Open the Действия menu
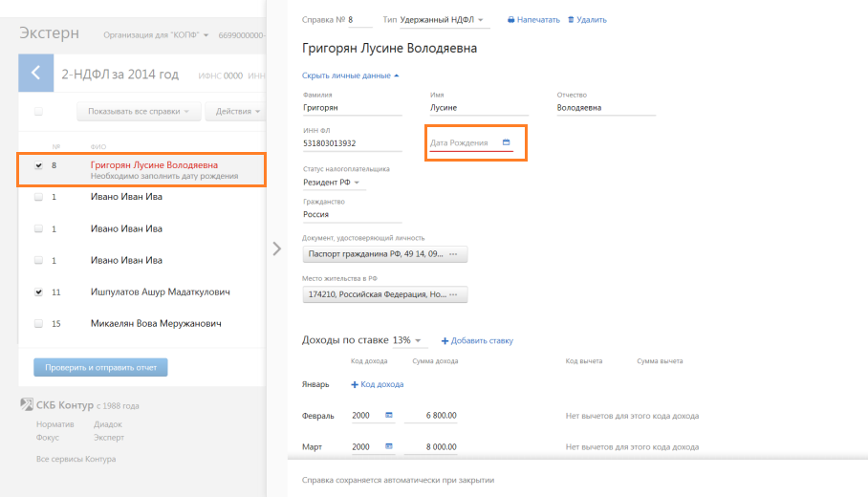868x497 pixels. [x=237, y=112]
